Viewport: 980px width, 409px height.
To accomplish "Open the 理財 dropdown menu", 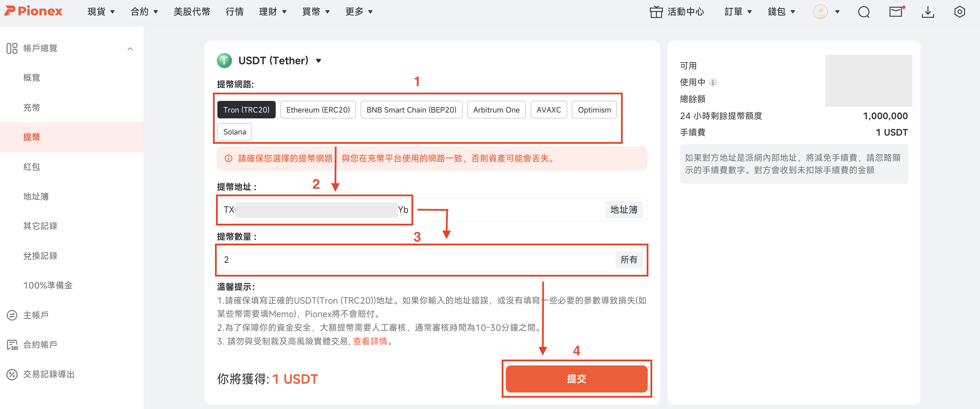I will (272, 12).
